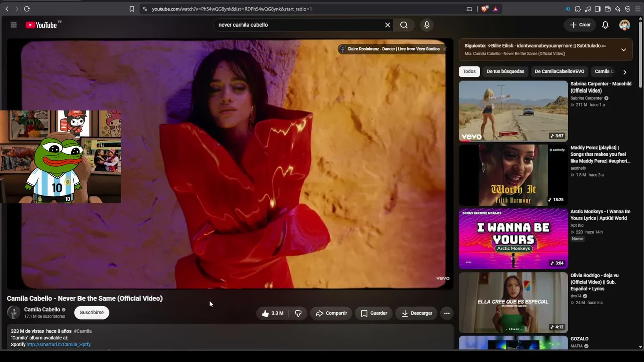The width and height of the screenshot is (644, 362).
Task: Clear the search box with X
Action: click(388, 25)
